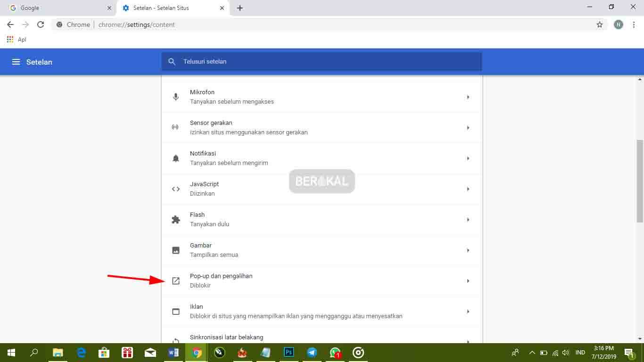Click the Sensor gerakan signal icon
Viewport: 644px width, 362px height.
coord(176,127)
